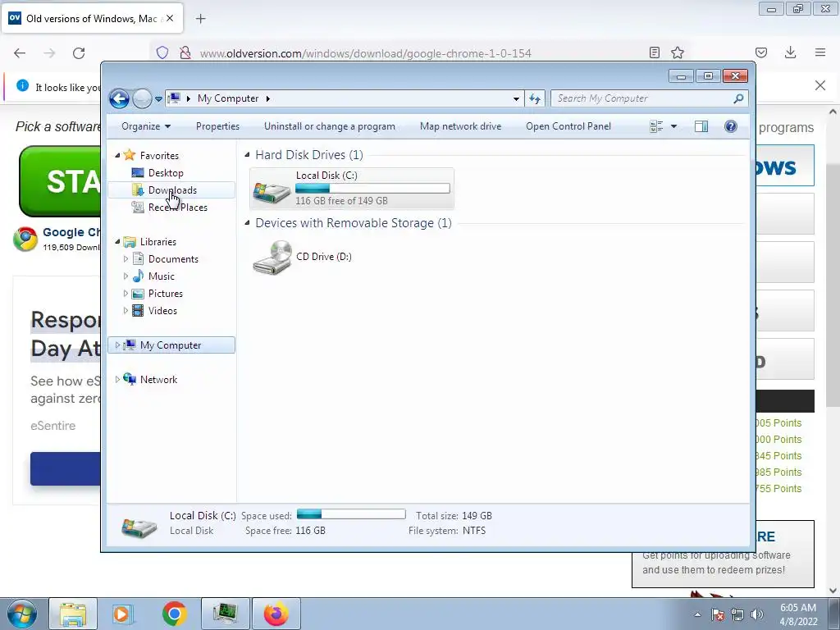
Task: Toggle Firefox reader view icon
Action: [x=654, y=52]
